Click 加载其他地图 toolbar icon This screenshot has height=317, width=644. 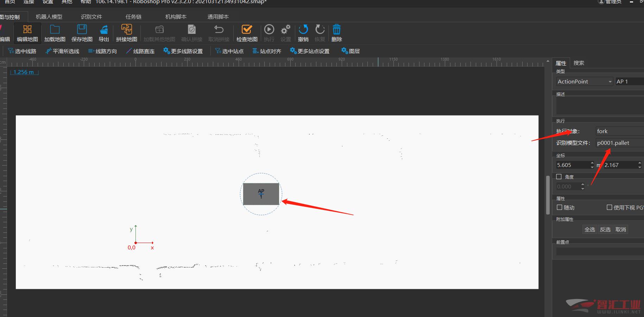click(x=159, y=29)
